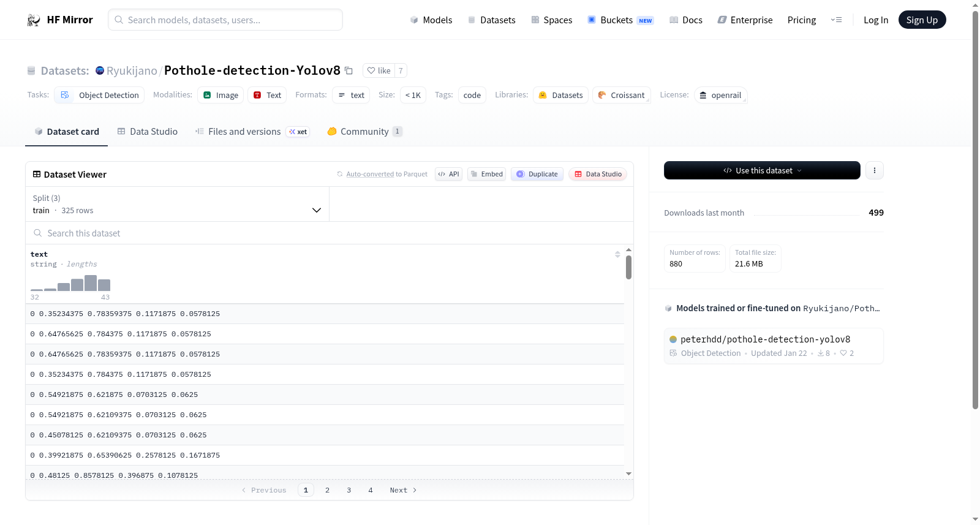Open the navigation overflow menu
This screenshot has width=980, height=525.
click(x=836, y=20)
